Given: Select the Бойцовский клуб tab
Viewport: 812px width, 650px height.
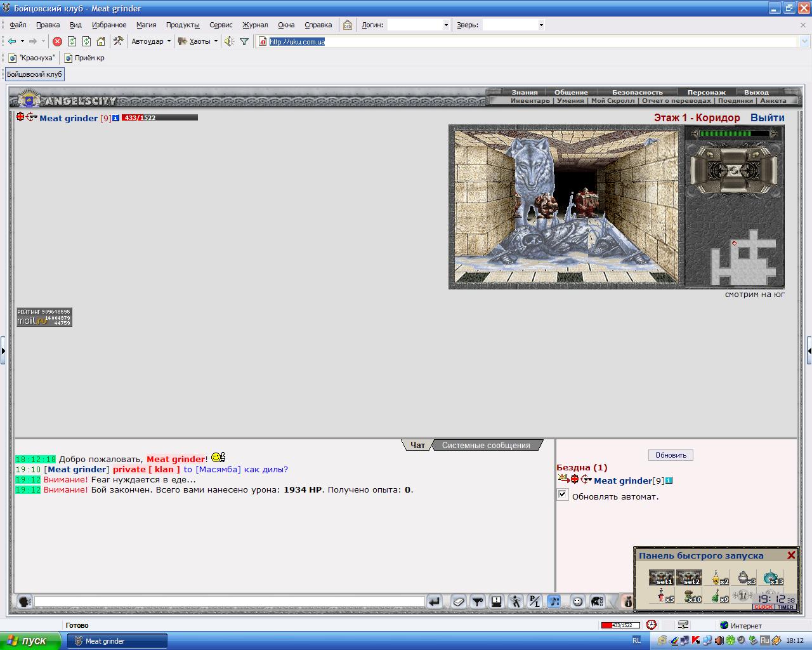Looking at the screenshot, I should pyautogui.click(x=34, y=74).
